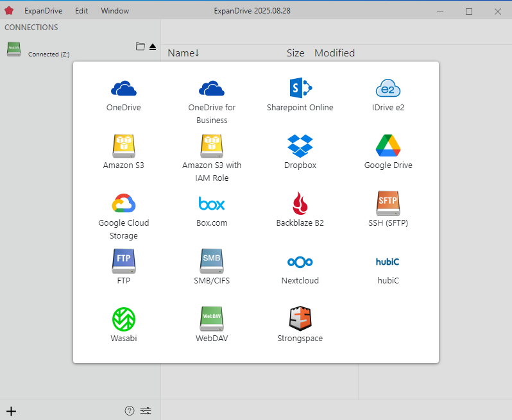Open the settings sliders icon

[146, 410]
